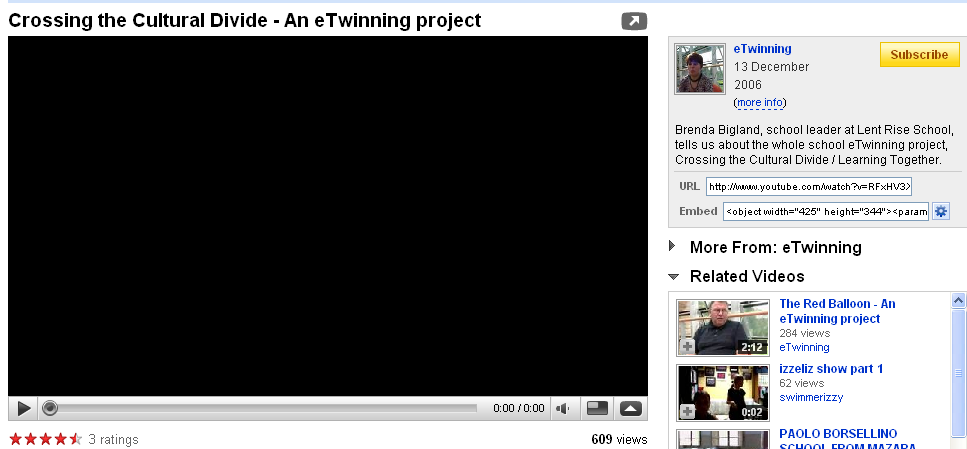Viewport: 967px width, 449px height.
Task: Expand the more info link
Action: (760, 102)
